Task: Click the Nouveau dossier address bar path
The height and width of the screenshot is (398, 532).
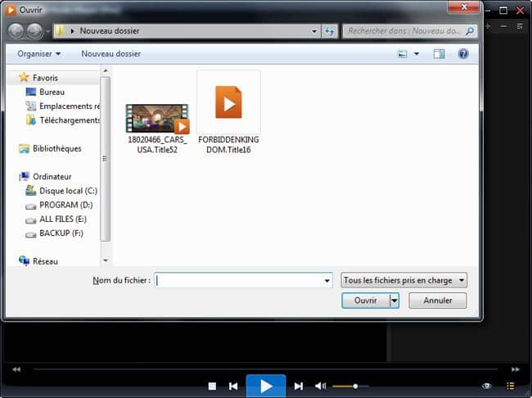Action: [109, 31]
